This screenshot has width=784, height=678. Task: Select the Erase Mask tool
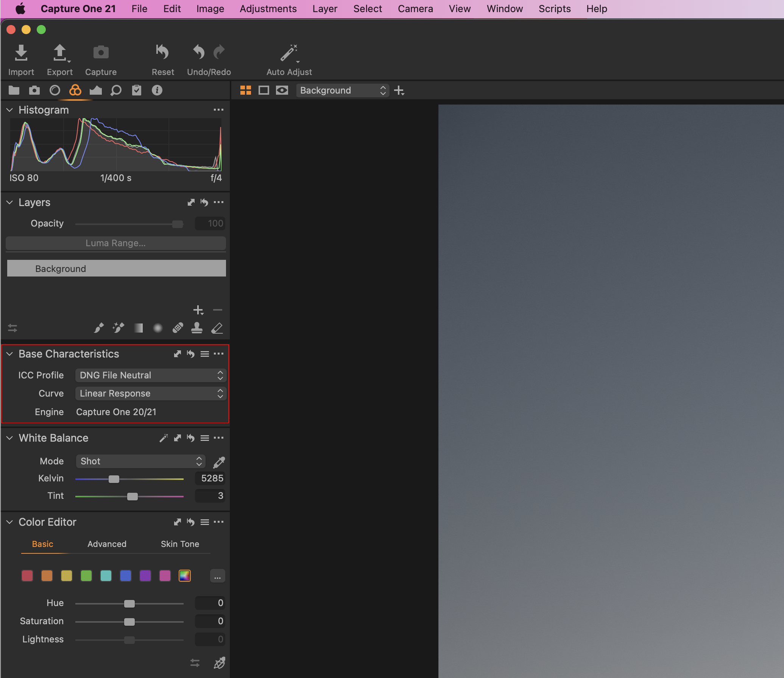[x=217, y=328]
